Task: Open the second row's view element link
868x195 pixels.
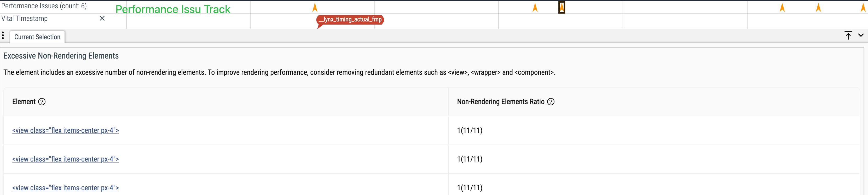Action: pos(65,159)
